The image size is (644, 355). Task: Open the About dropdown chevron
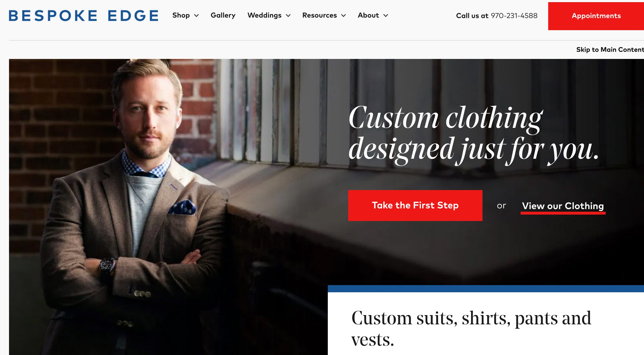click(x=386, y=15)
